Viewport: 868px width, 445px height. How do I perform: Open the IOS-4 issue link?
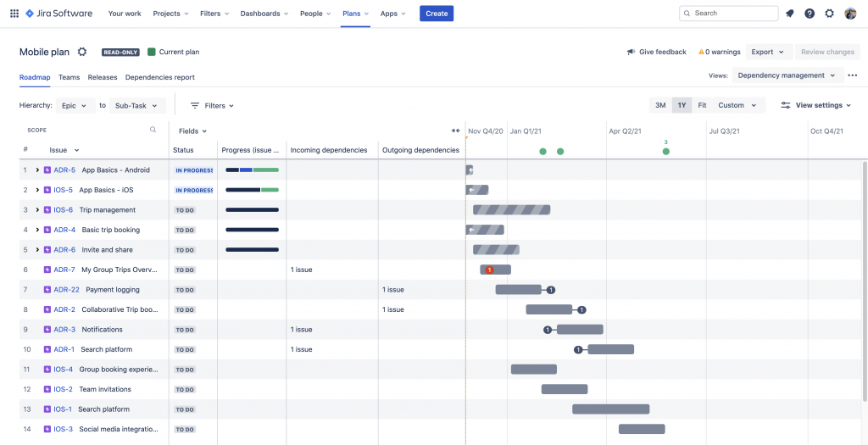click(x=63, y=370)
